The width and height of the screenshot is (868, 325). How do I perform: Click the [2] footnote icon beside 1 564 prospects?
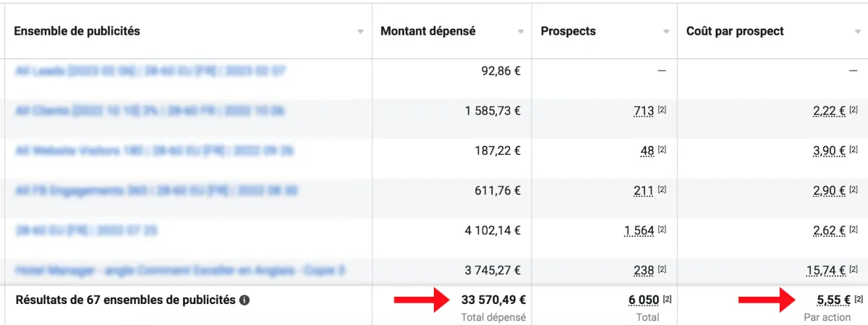(662, 231)
